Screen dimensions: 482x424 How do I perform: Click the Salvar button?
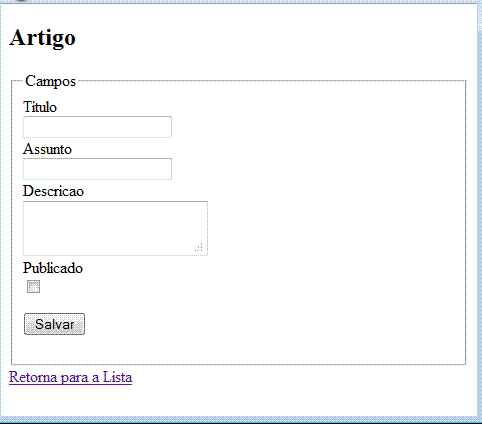pyautogui.click(x=54, y=324)
